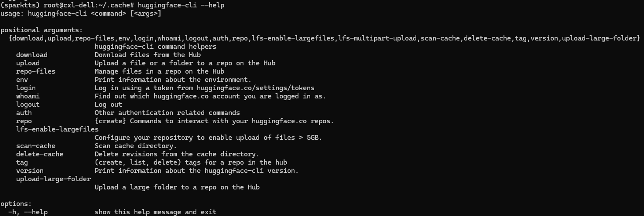The width and height of the screenshot is (644, 216).
Task: Click the "delete-cache" command entry
Action: tap(40, 154)
